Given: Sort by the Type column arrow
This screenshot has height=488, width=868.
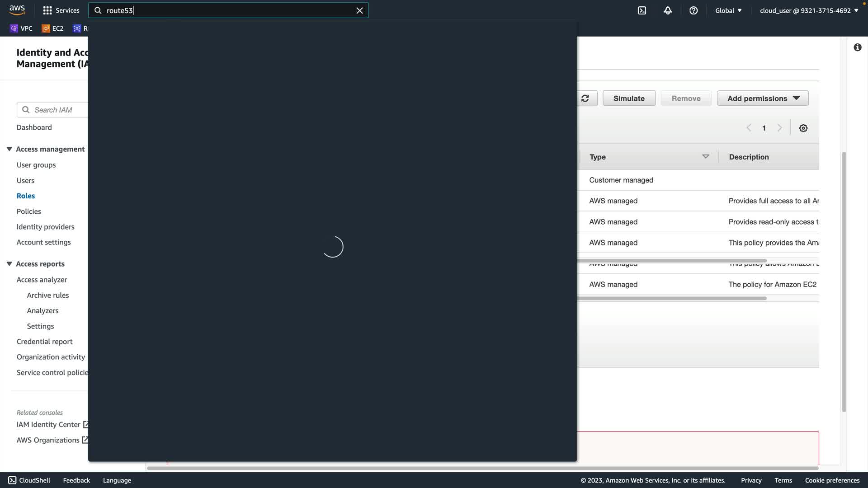Looking at the screenshot, I should (x=705, y=157).
